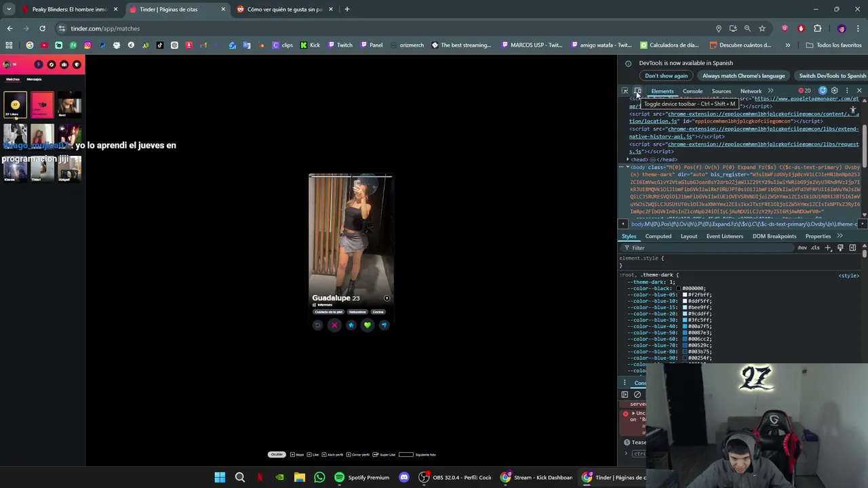Hit the green Like heart button
The width and height of the screenshot is (868, 488).
(x=367, y=325)
